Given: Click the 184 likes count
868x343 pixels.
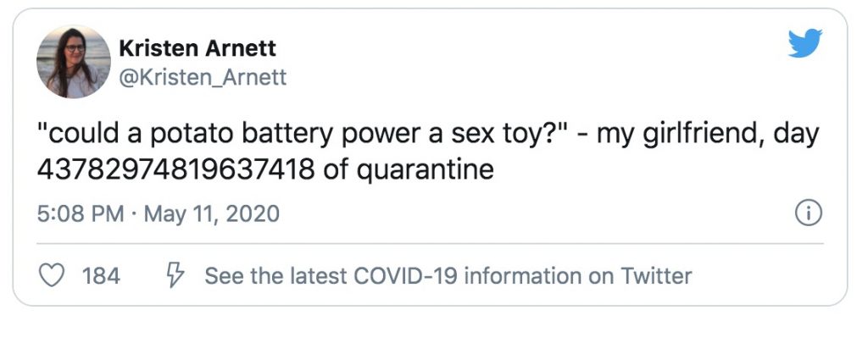Looking at the screenshot, I should click(x=101, y=275).
